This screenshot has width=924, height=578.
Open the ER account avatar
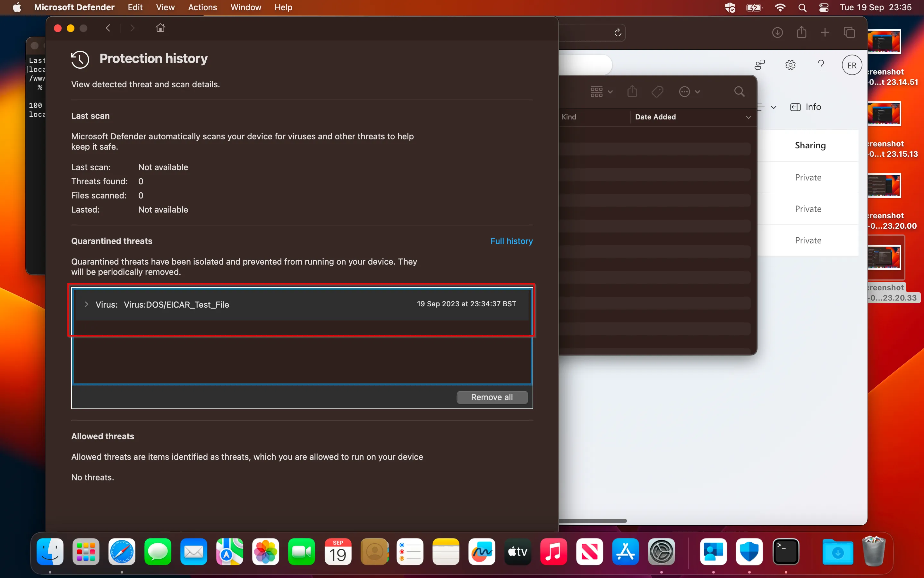tap(852, 66)
